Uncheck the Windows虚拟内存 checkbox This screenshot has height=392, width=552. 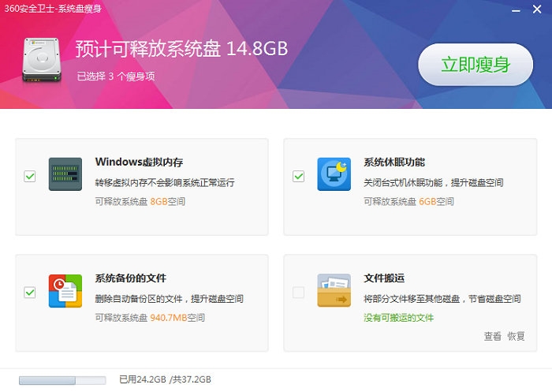pos(30,176)
